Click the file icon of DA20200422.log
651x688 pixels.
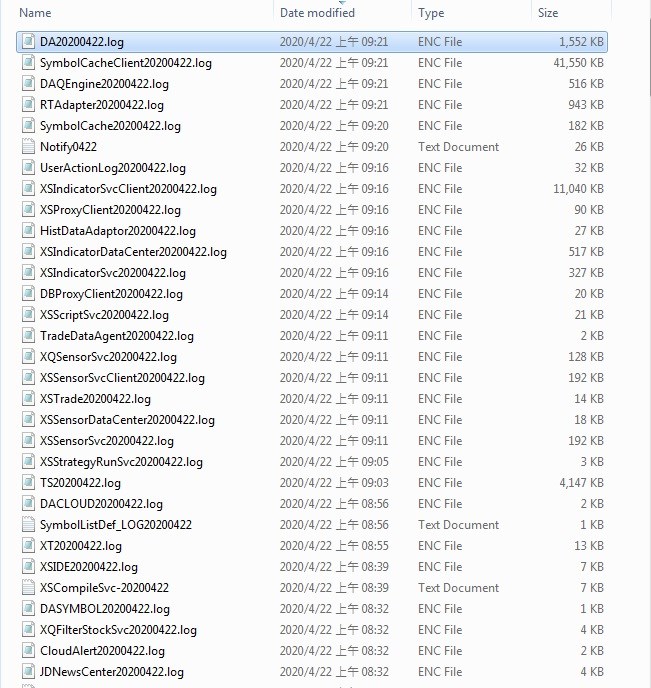click(28, 42)
